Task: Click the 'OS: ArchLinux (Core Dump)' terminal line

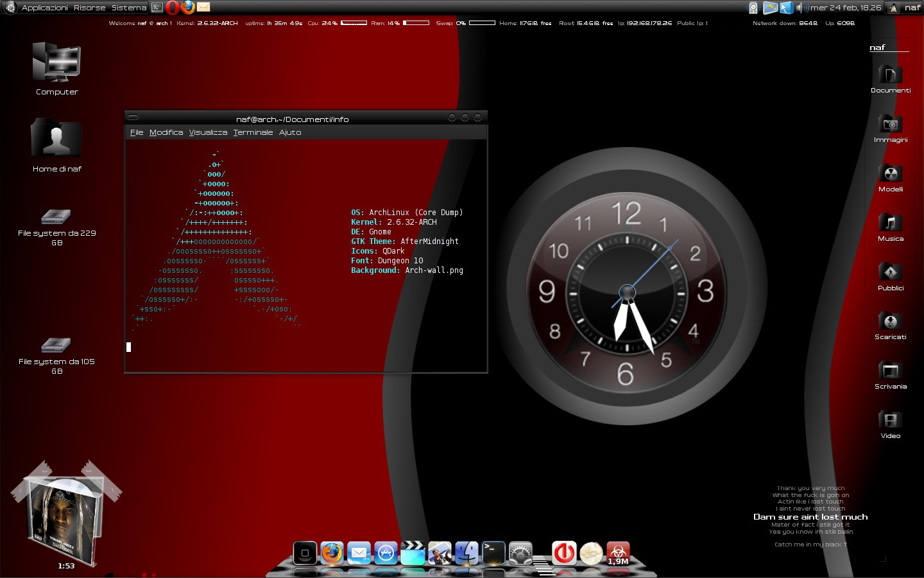Action: point(407,213)
